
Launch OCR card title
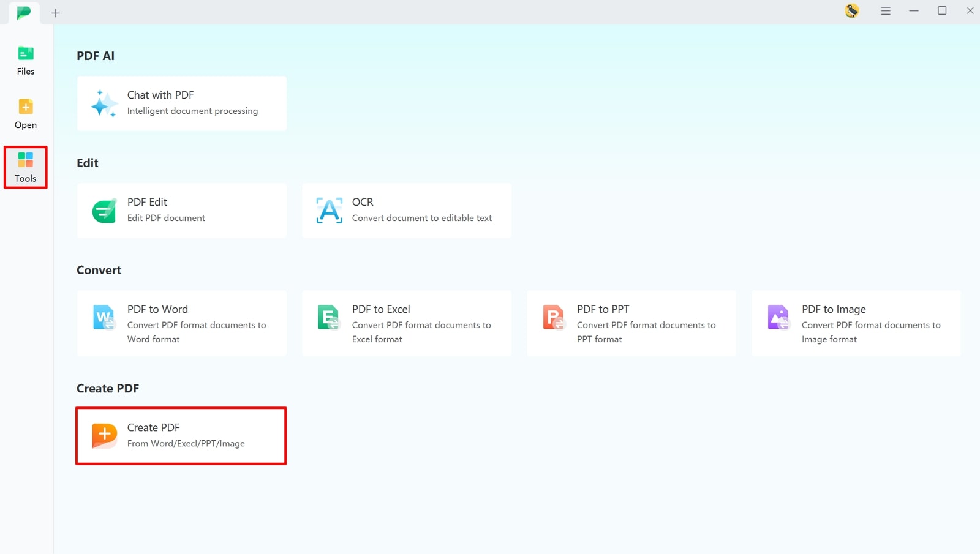point(363,202)
